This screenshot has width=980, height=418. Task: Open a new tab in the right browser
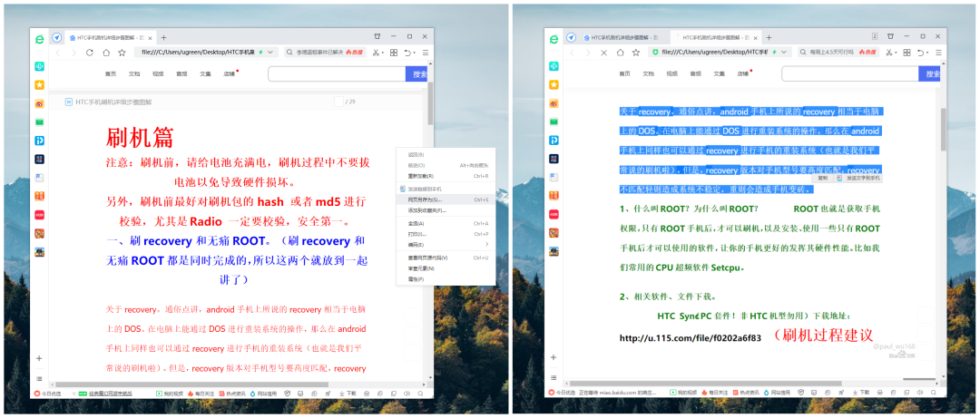pos(769,37)
